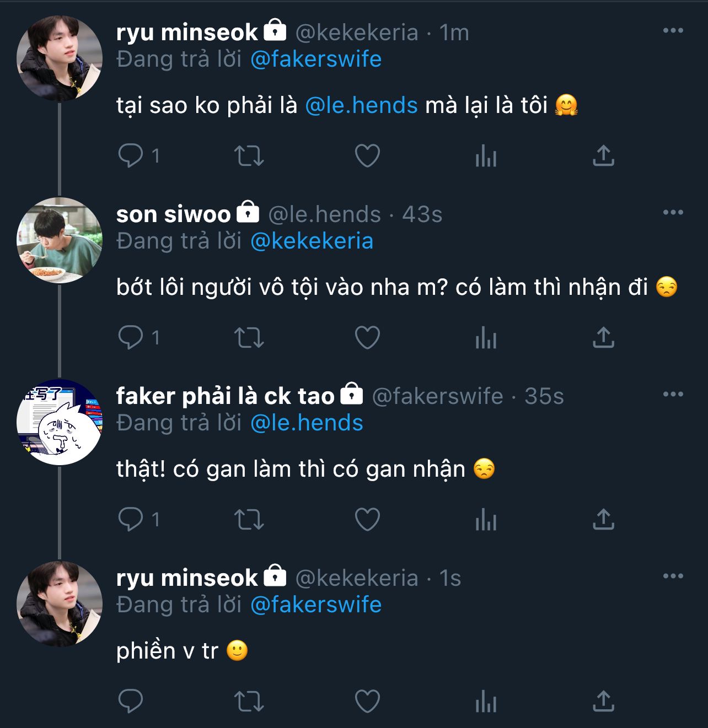Viewport: 708px width, 728px height.
Task: Open more options on the fakerswife tweet
Action: click(673, 395)
